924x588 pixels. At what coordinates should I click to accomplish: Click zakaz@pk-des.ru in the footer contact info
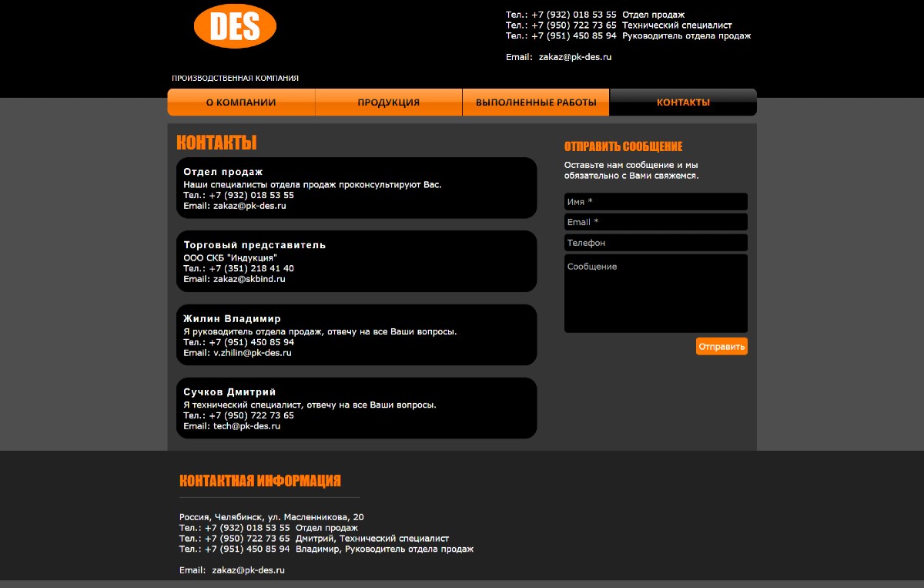pyautogui.click(x=249, y=570)
